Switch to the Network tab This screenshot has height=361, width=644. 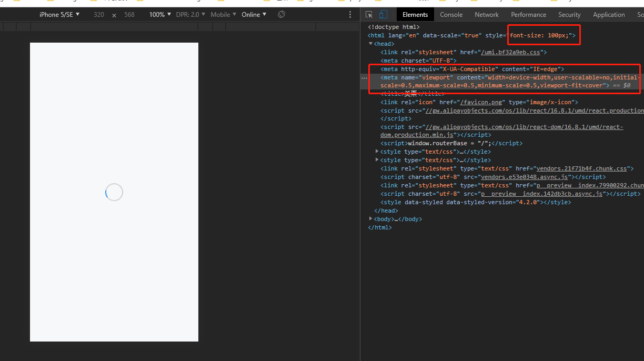(487, 15)
